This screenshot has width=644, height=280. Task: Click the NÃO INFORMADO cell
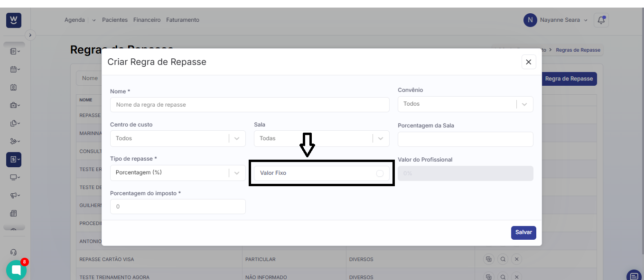(266, 277)
